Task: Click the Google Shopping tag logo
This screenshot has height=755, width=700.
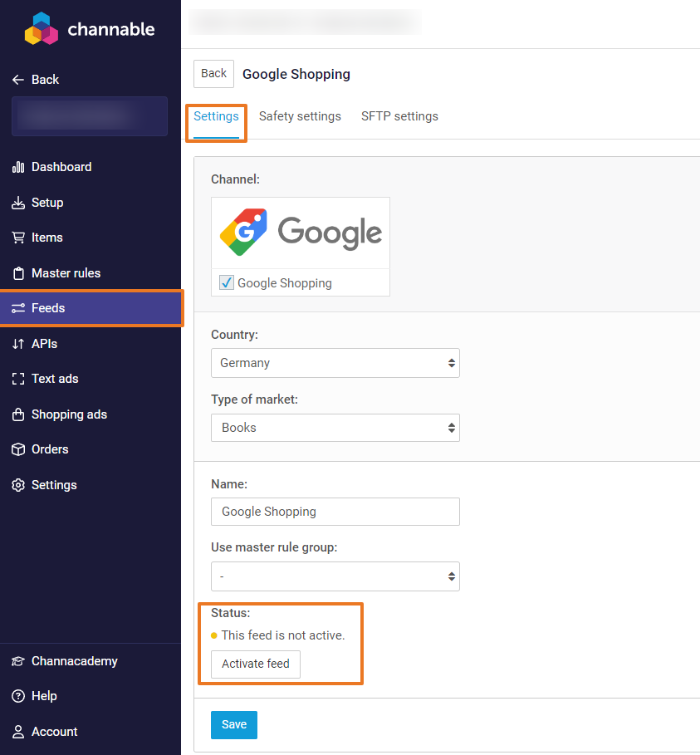Action: pos(243,232)
